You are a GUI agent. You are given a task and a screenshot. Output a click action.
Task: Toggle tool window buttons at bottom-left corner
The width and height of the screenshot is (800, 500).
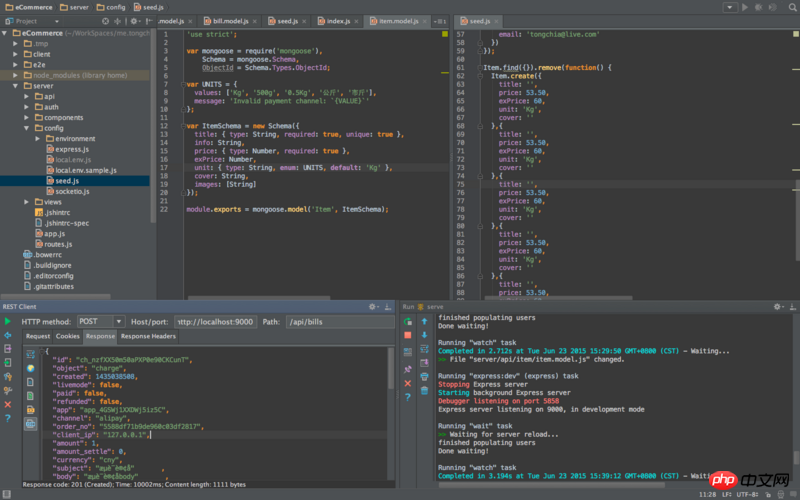click(7, 494)
